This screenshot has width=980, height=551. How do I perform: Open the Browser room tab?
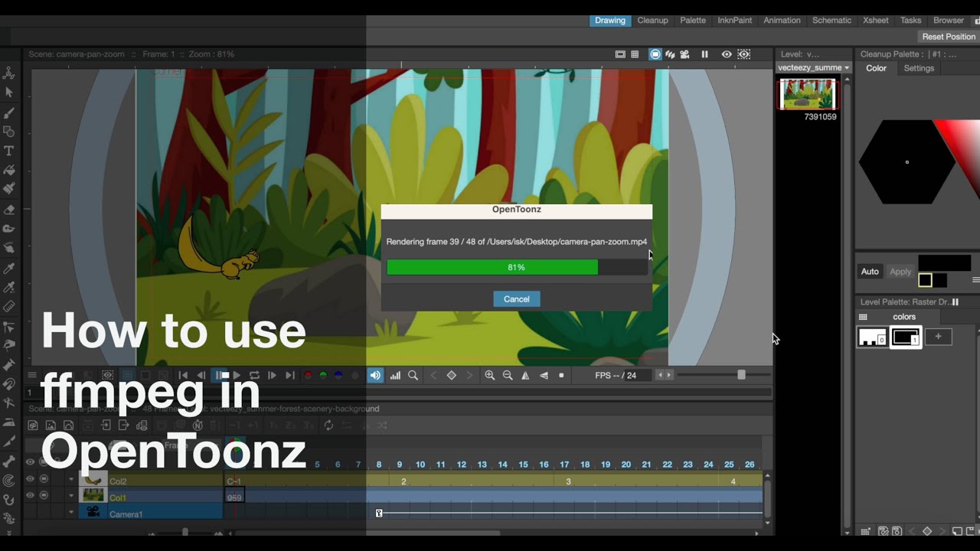pyautogui.click(x=949, y=21)
